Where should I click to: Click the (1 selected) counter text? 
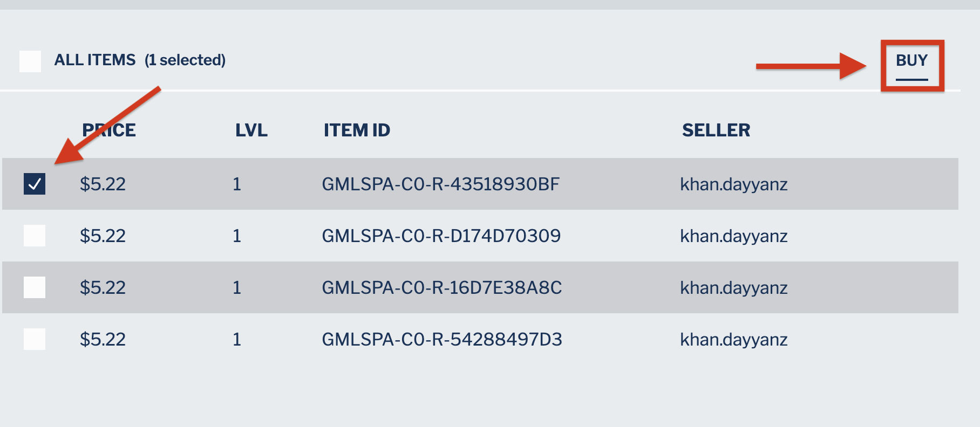point(185,60)
